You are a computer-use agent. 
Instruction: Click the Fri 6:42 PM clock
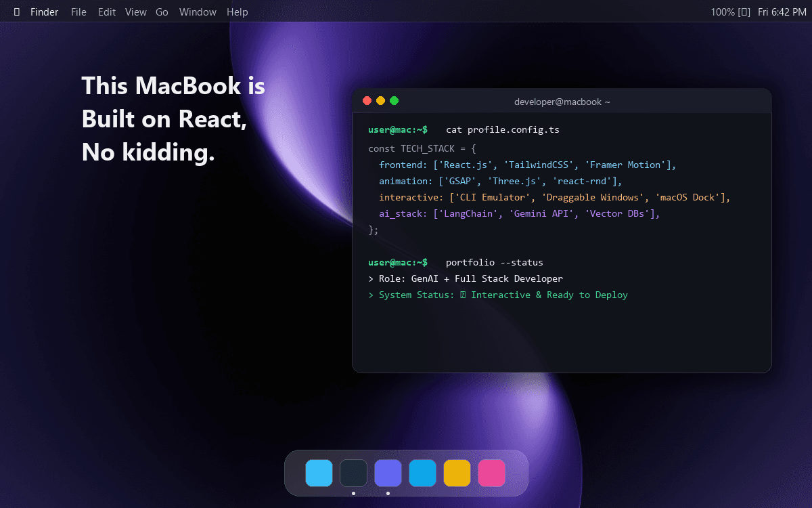pos(782,12)
